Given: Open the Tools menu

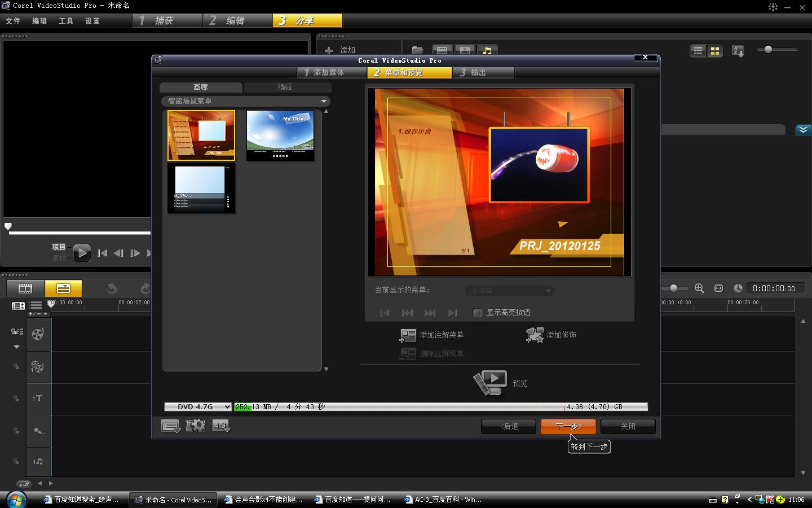Looking at the screenshot, I should (66, 21).
